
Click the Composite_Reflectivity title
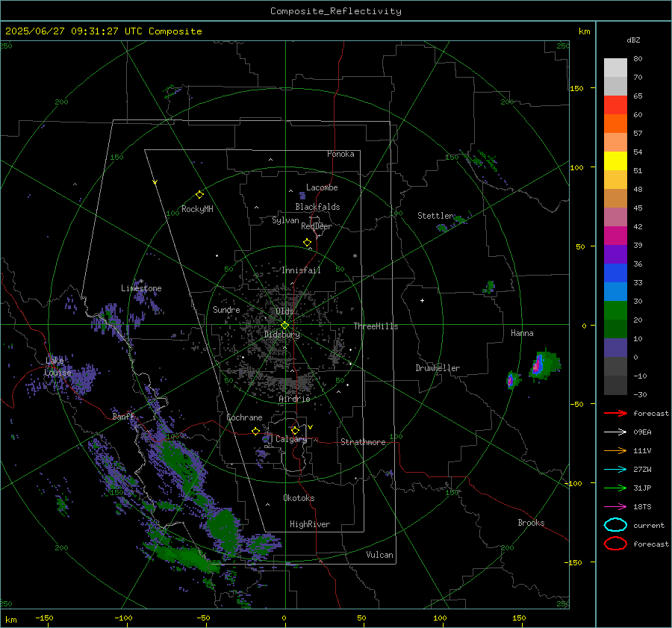(335, 11)
